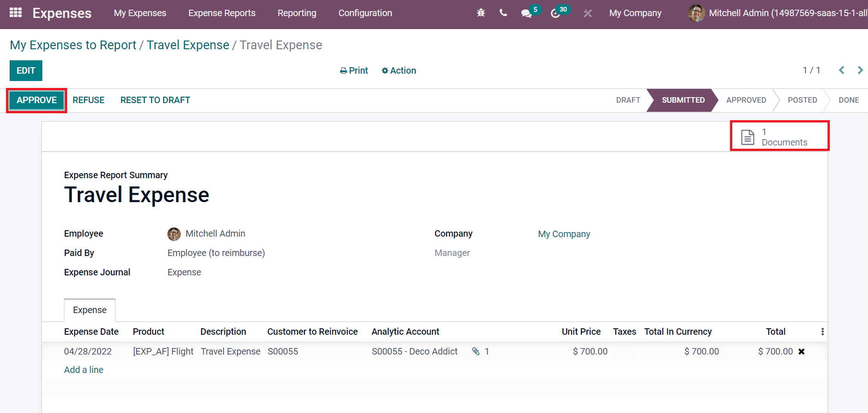Sort by Total In Currency column header
The image size is (868, 413).
click(678, 332)
